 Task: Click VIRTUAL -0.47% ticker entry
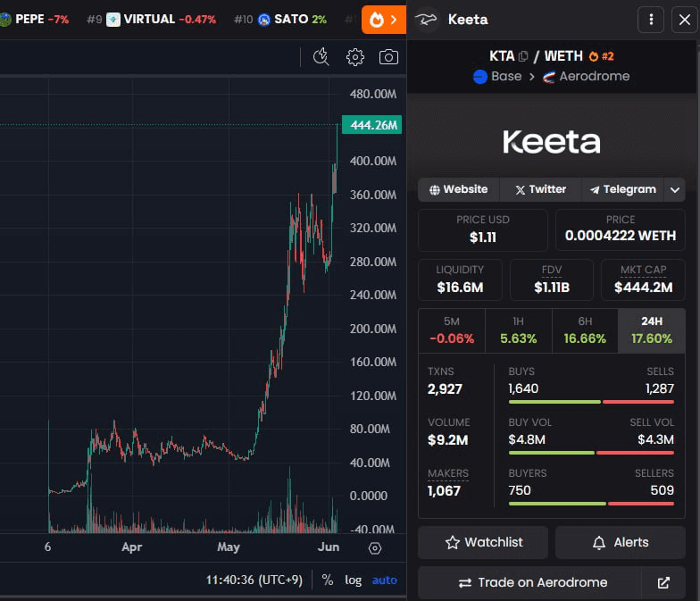coord(152,20)
